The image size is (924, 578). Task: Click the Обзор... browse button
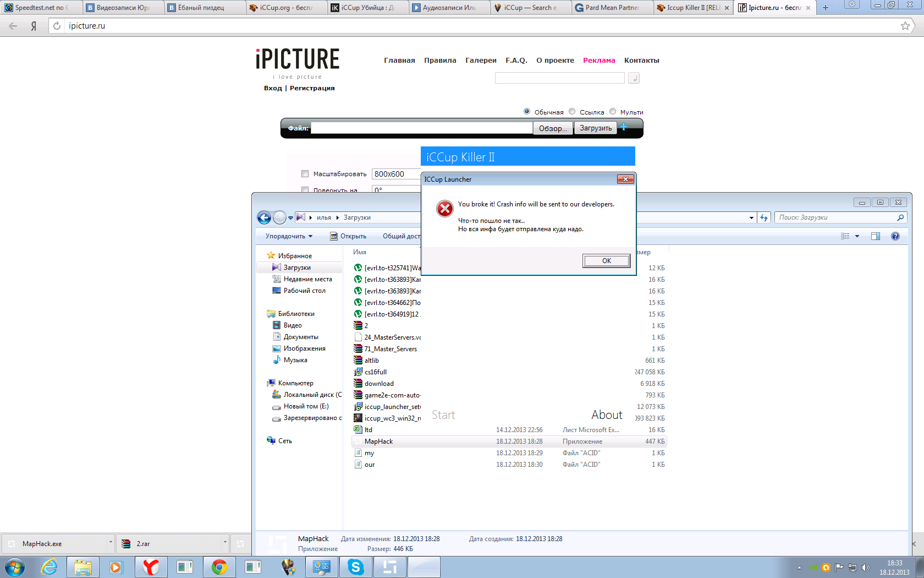pyautogui.click(x=553, y=128)
